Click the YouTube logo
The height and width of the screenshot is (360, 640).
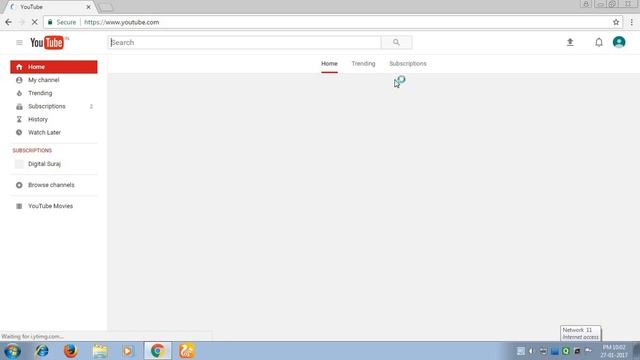point(47,42)
